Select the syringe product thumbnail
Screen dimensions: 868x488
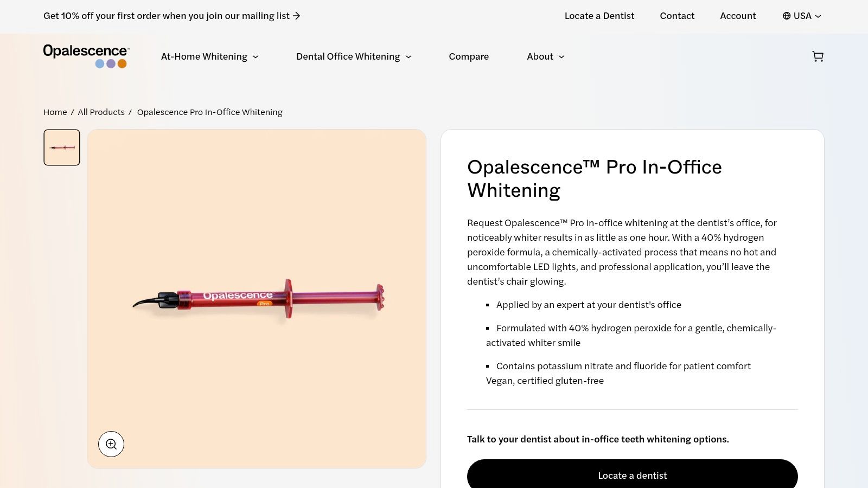(x=61, y=147)
